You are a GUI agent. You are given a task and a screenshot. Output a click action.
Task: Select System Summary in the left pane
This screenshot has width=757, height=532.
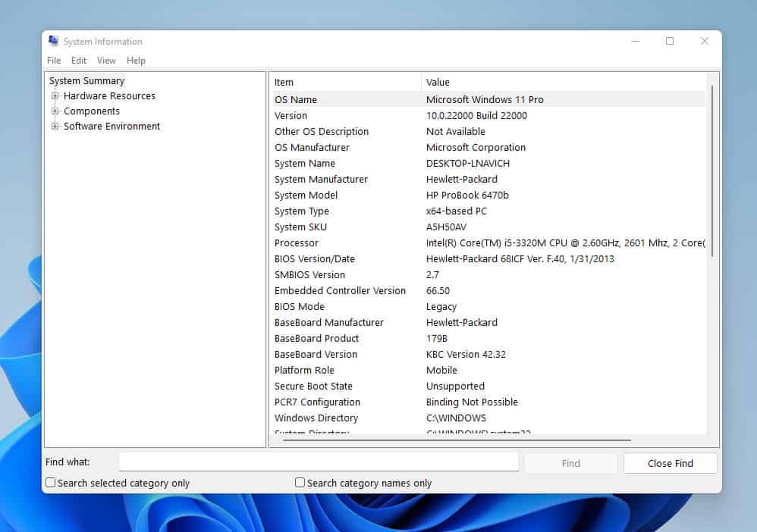click(x=86, y=80)
